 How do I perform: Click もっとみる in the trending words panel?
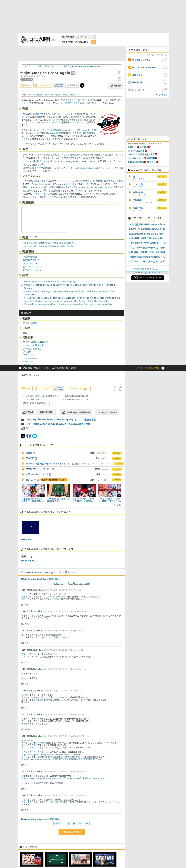(x=162, y=95)
